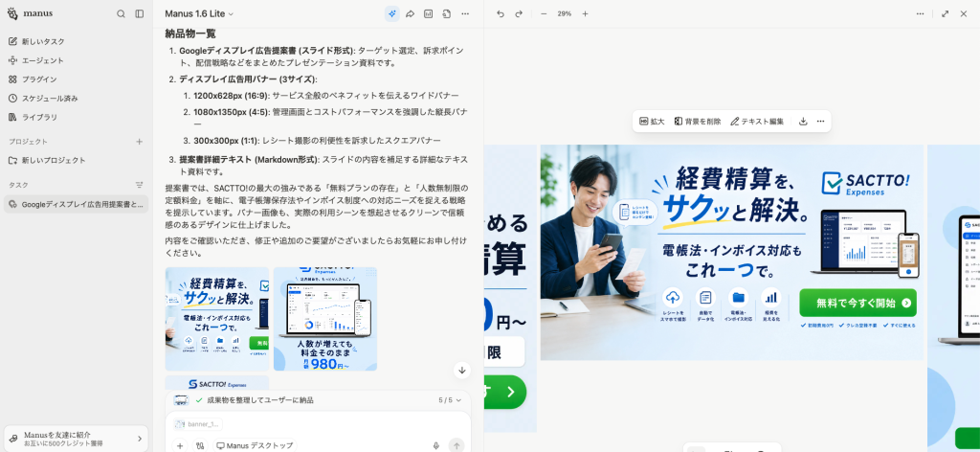Close the image viewer panel
Image resolution: width=980 pixels, height=452 pixels.
(x=964, y=13)
